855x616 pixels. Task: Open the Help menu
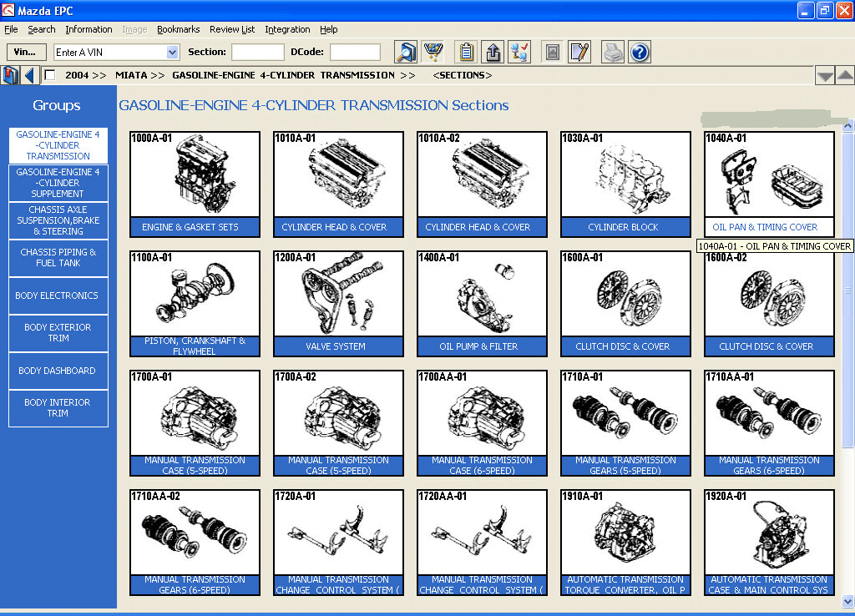pos(328,29)
